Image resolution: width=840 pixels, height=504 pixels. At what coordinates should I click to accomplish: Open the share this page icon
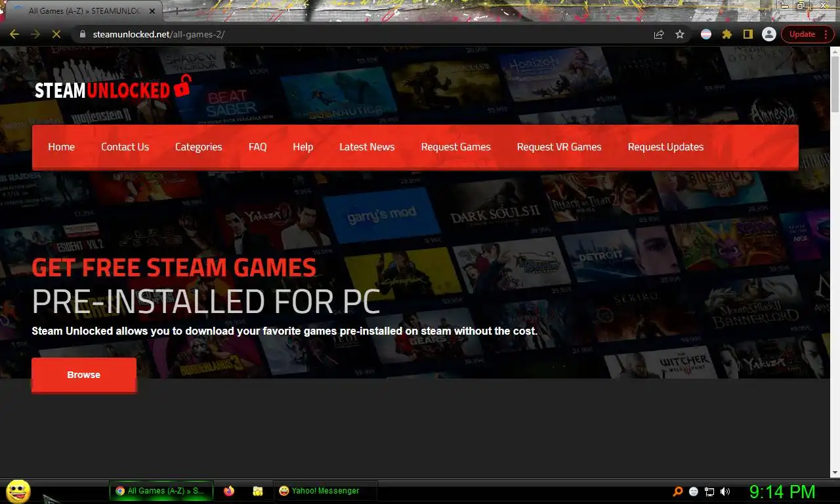click(x=659, y=34)
